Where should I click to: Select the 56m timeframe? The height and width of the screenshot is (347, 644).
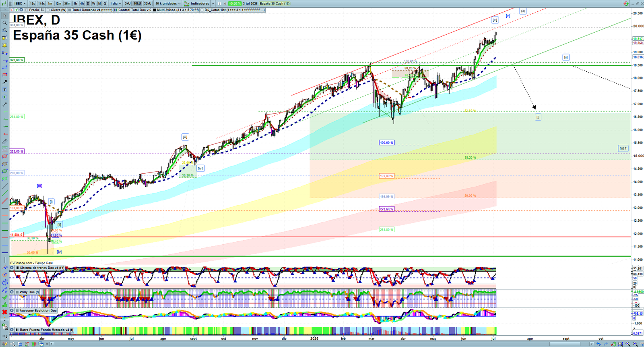67,3
